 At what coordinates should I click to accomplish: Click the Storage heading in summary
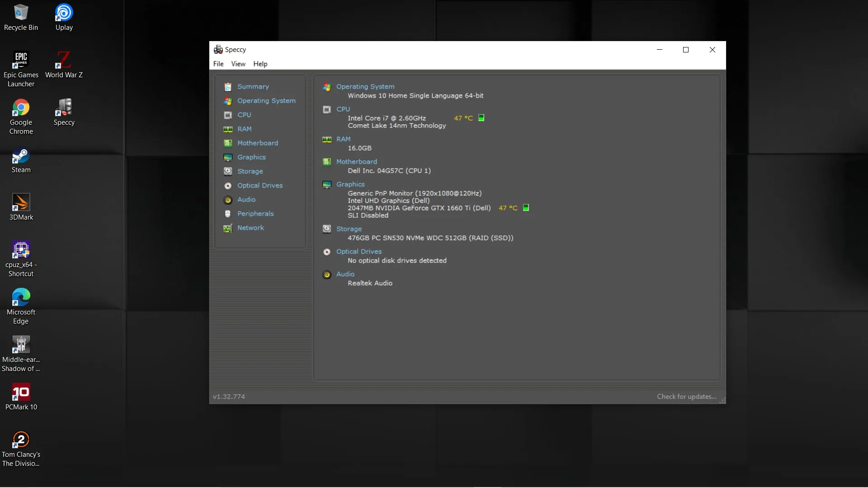click(x=349, y=229)
